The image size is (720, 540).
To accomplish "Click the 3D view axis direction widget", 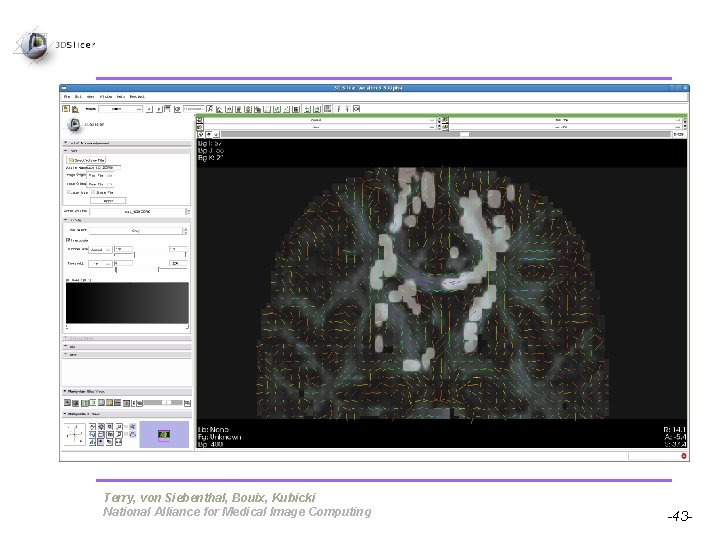I will (x=75, y=434).
